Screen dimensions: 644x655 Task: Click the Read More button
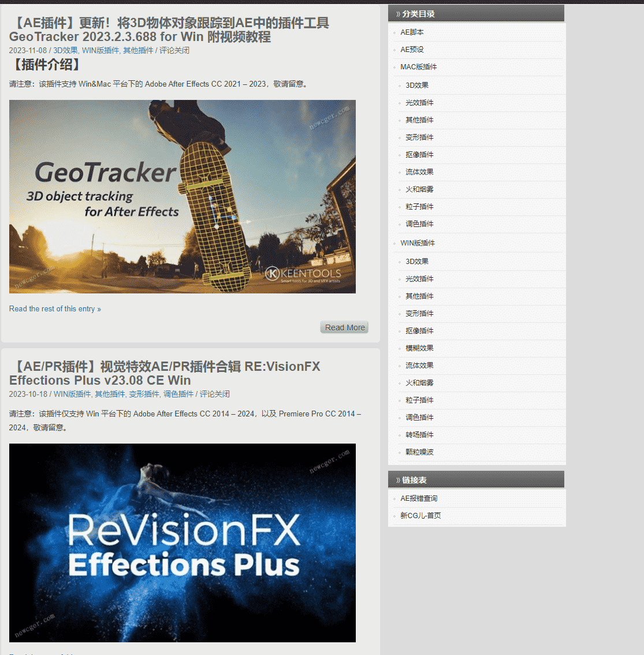(x=345, y=327)
